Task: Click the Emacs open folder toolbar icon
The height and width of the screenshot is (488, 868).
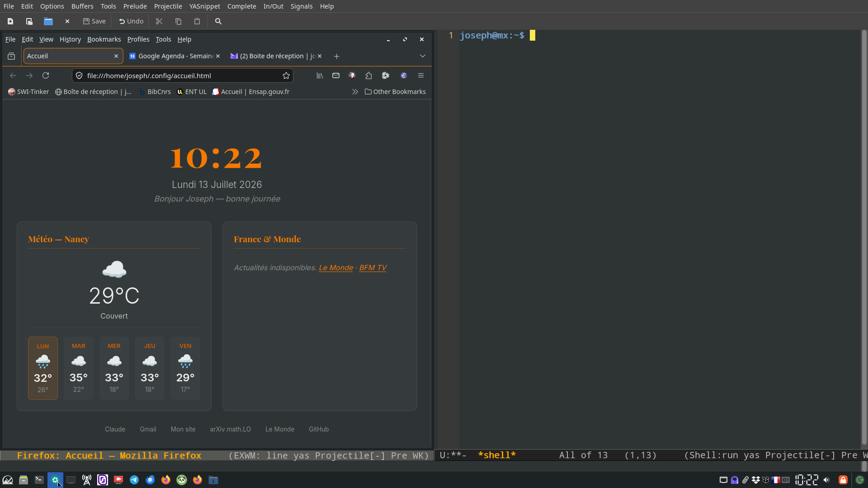Action: click(48, 21)
